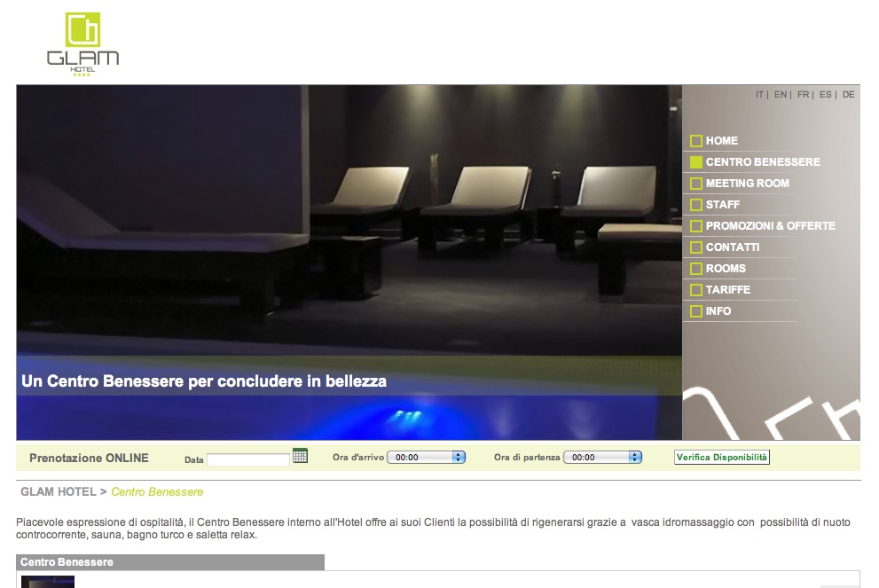Click the GLAM HOTEL breadcrumb link
Screen dimensions: 879x588
pyautogui.click(x=57, y=491)
